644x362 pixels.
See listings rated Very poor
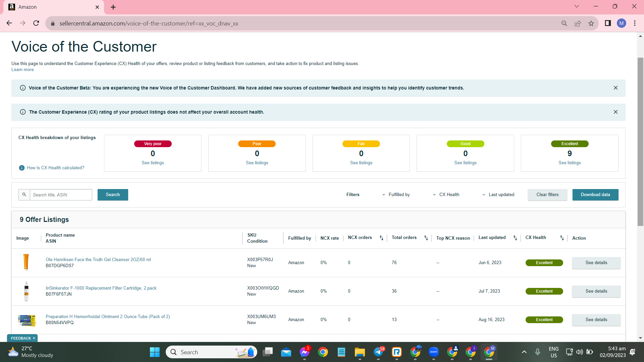click(x=153, y=163)
